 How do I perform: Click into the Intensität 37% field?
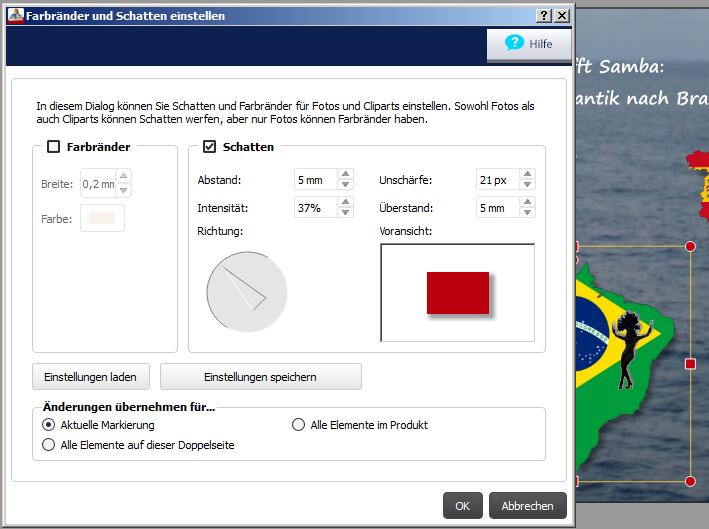pos(316,208)
